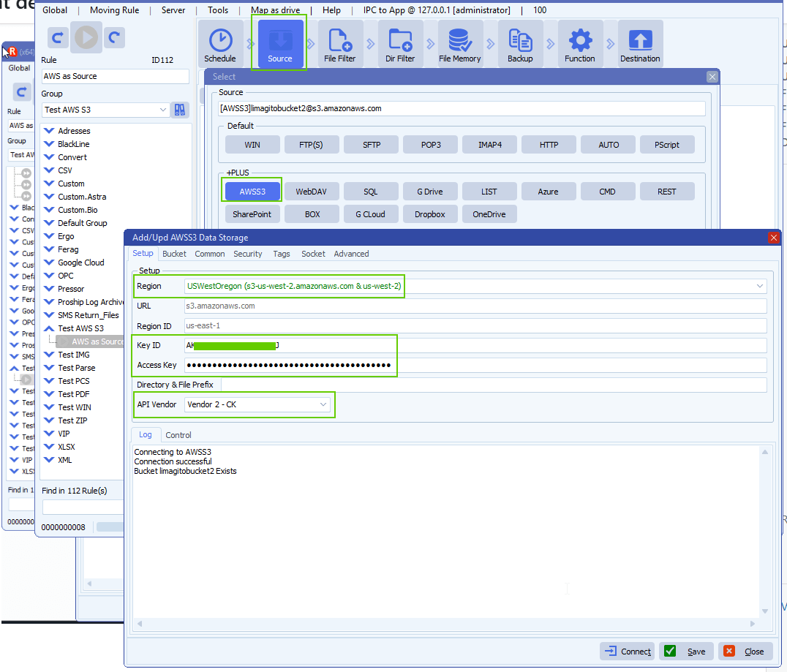Click the group manager icon beside Test AWS S3
Image resolution: width=787 pixels, height=672 pixels.
click(x=180, y=110)
